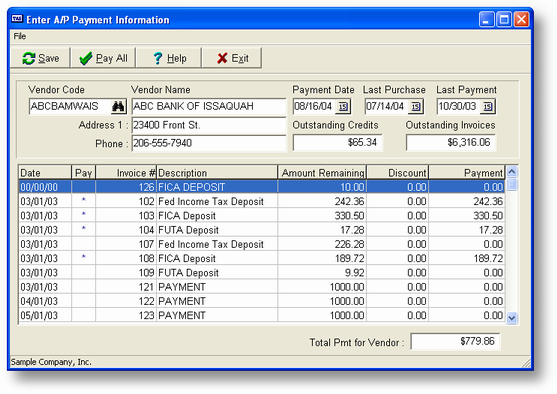
Task: Click the Exit button
Action: [x=232, y=58]
